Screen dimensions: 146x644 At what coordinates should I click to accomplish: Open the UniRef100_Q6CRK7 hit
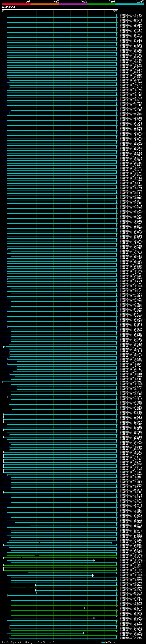[131, 552]
